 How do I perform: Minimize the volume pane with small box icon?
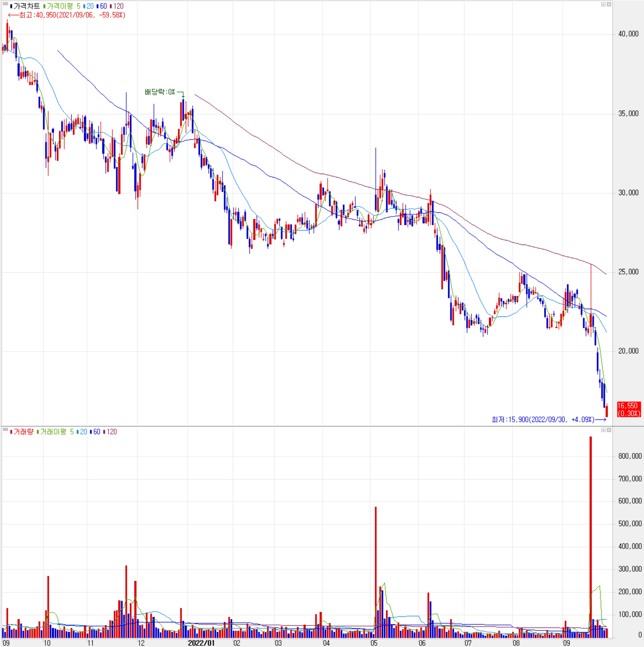point(603,430)
